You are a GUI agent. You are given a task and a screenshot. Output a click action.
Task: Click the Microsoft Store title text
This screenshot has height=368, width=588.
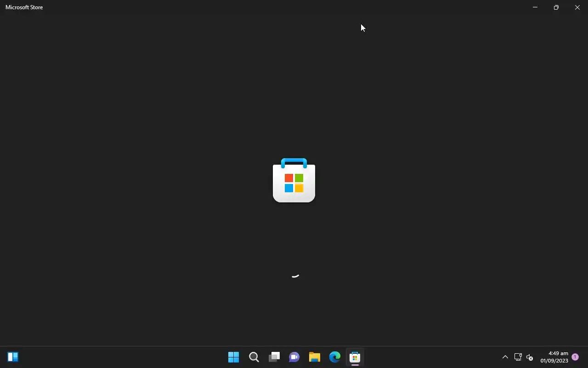[x=24, y=7]
